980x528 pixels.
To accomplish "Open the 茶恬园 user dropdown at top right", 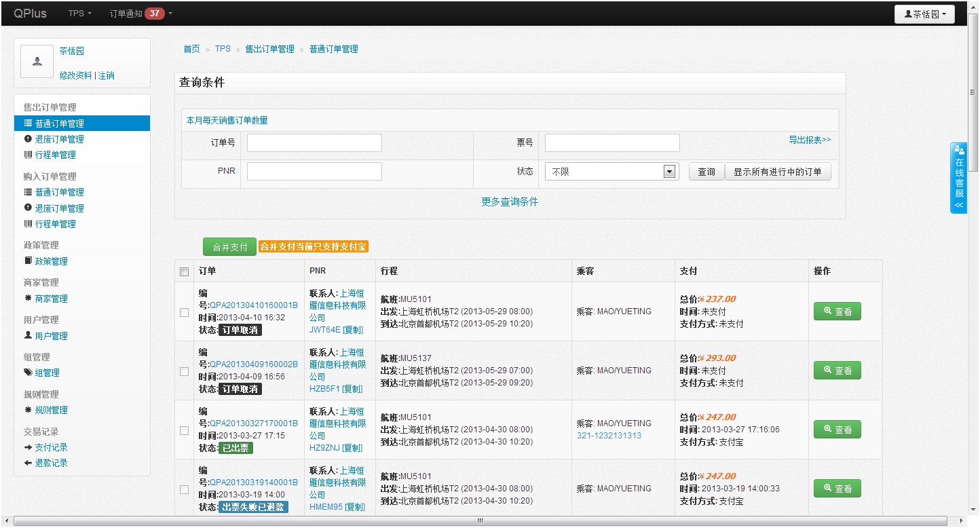I will (x=924, y=14).
